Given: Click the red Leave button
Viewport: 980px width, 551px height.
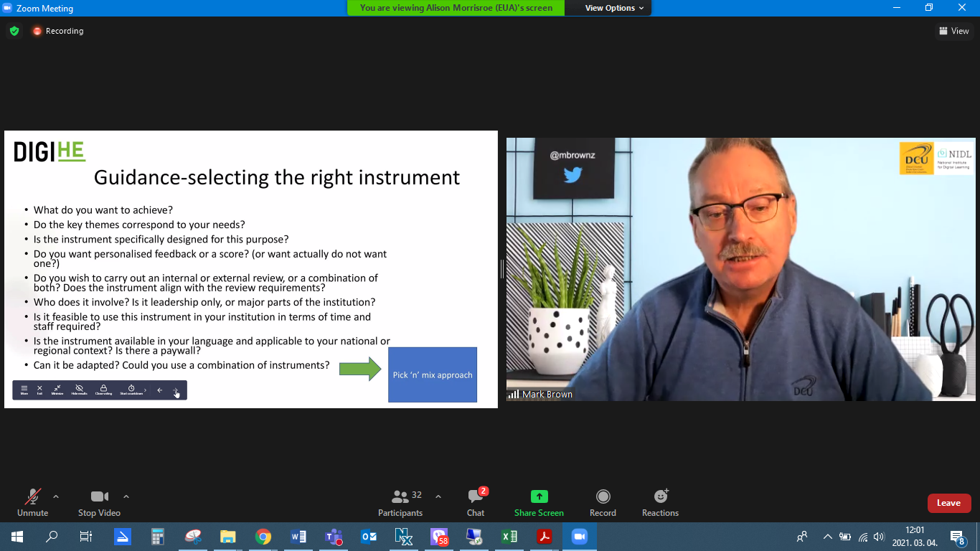Looking at the screenshot, I should coord(948,503).
